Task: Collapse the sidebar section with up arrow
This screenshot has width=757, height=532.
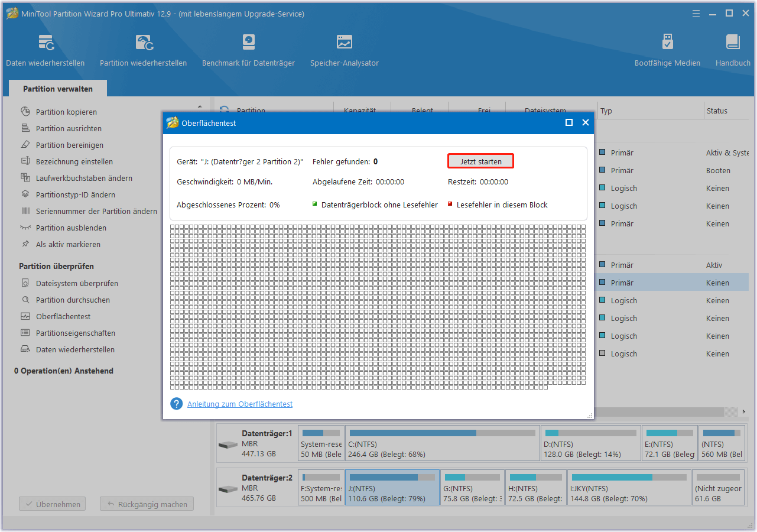Action: click(x=199, y=107)
